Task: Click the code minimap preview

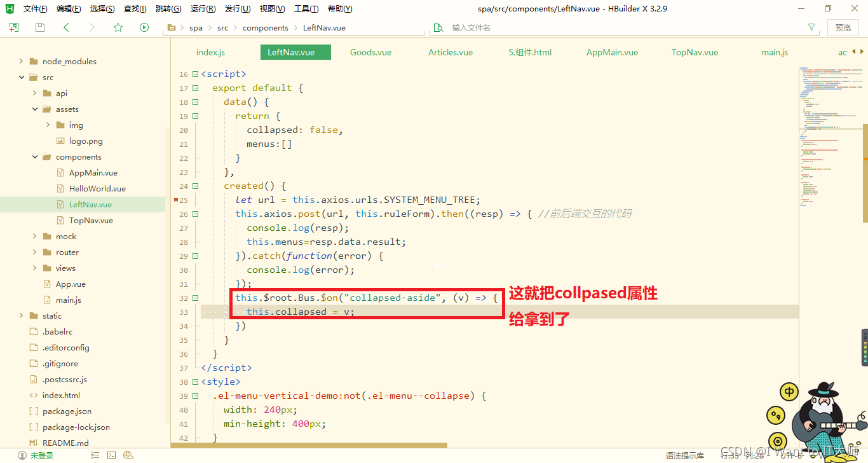Action: 830,137
